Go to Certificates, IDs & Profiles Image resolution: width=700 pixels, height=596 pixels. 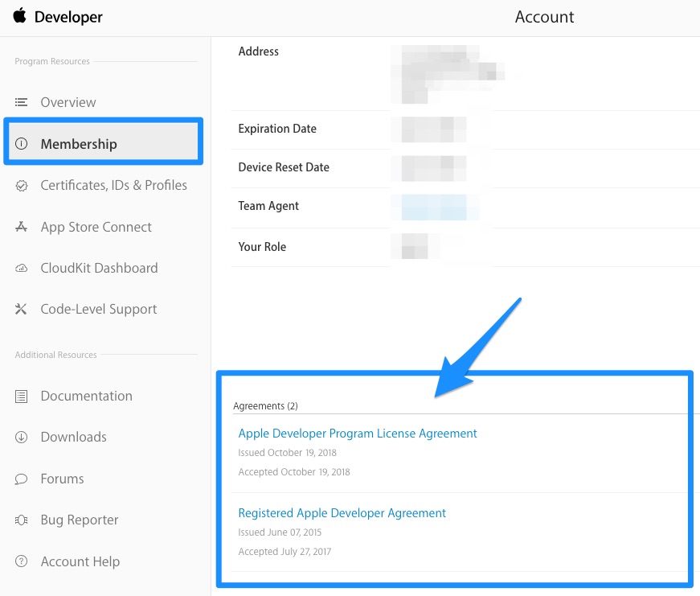pos(114,186)
